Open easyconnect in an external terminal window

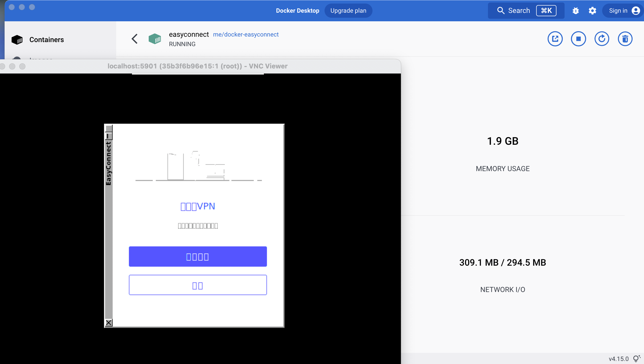coord(555,39)
